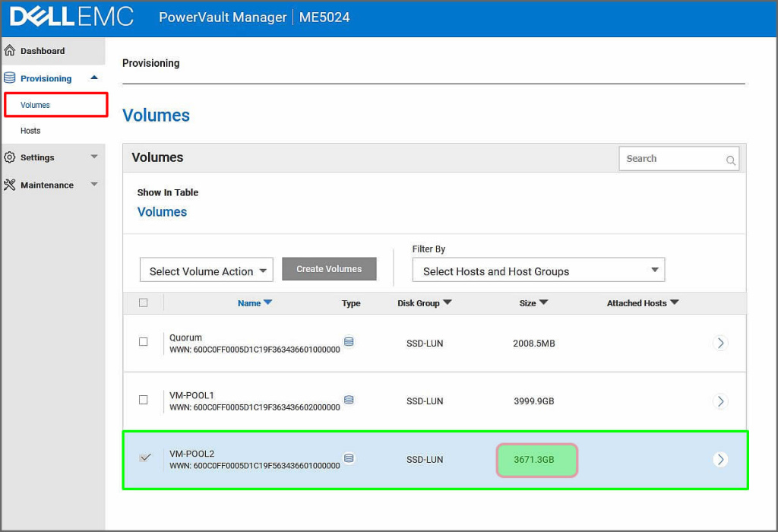Screen dimensions: 778x532
Task: Check the Quorum volume checkbox
Action: click(x=144, y=342)
